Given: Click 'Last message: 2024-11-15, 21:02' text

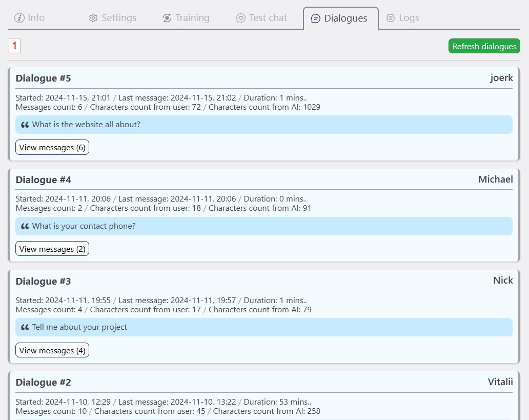Looking at the screenshot, I should tap(177, 98).
